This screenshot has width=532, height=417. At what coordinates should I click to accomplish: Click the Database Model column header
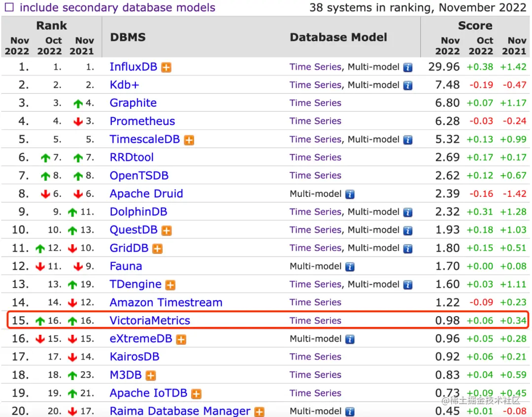pyautogui.click(x=338, y=37)
